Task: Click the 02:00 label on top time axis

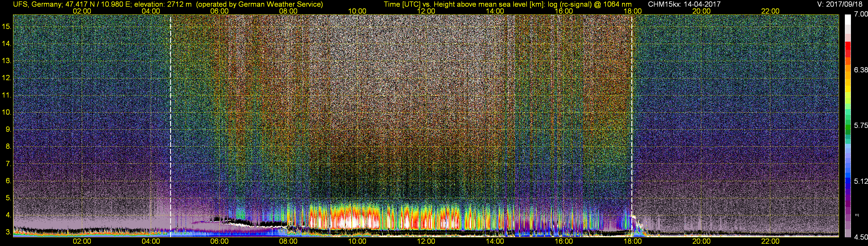Action: [x=82, y=11]
